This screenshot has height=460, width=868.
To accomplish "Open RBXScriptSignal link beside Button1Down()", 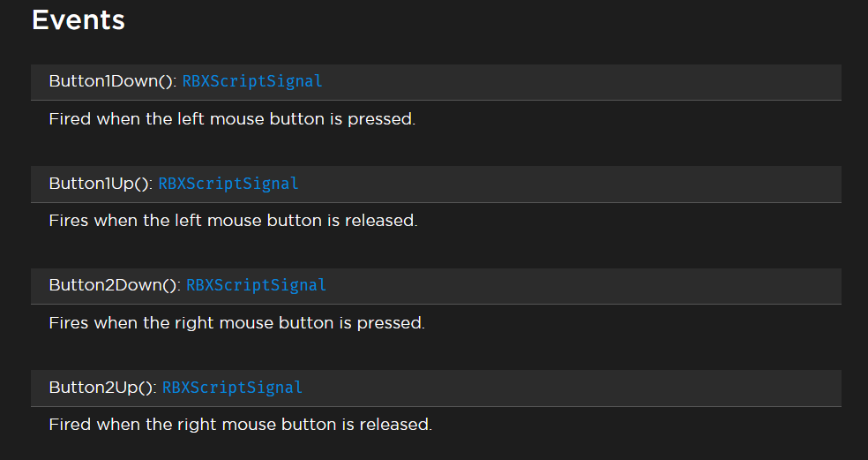I will (252, 81).
